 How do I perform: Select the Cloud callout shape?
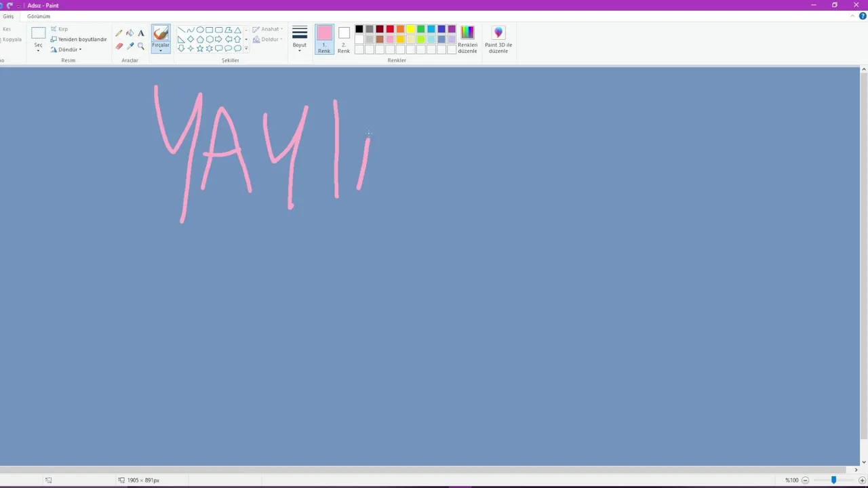click(237, 48)
